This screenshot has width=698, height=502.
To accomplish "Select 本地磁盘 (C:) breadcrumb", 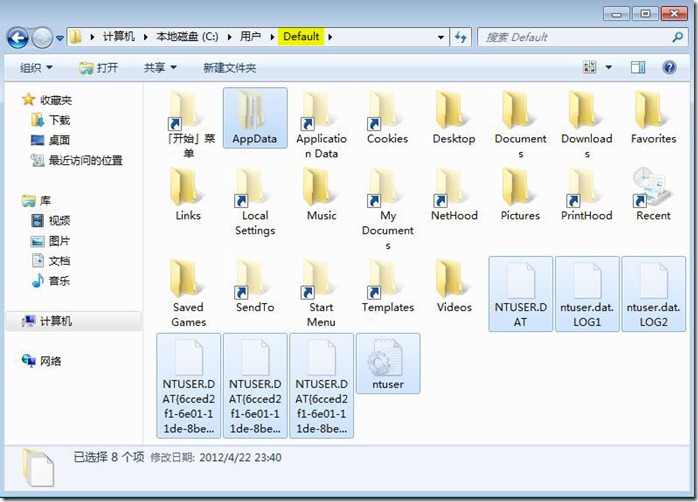I will click(187, 36).
